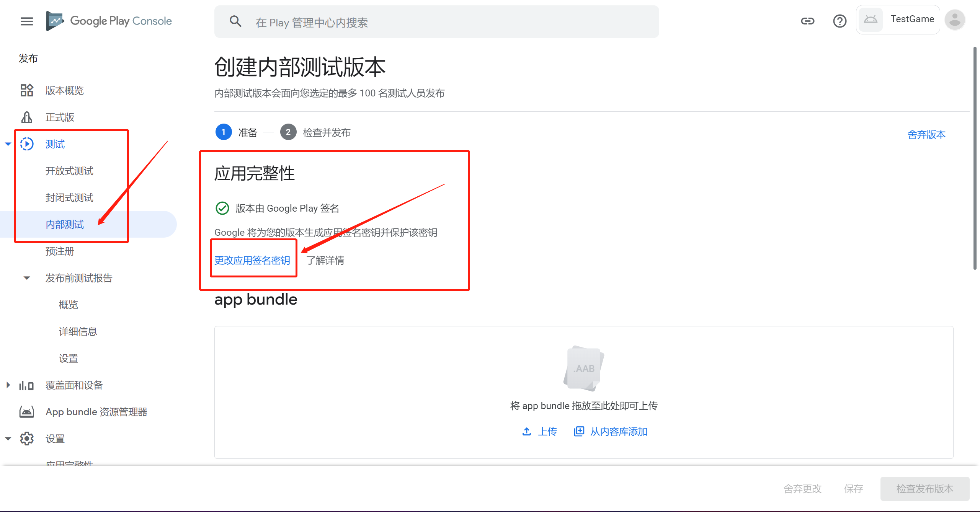The height and width of the screenshot is (512, 980).
Task: Click the app bundle drop zone text
Action: tap(584, 406)
